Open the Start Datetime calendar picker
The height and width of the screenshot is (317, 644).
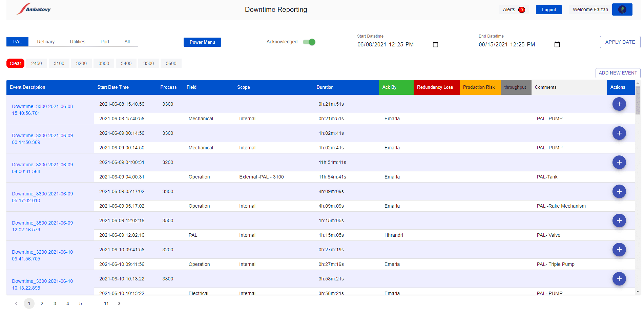436,44
